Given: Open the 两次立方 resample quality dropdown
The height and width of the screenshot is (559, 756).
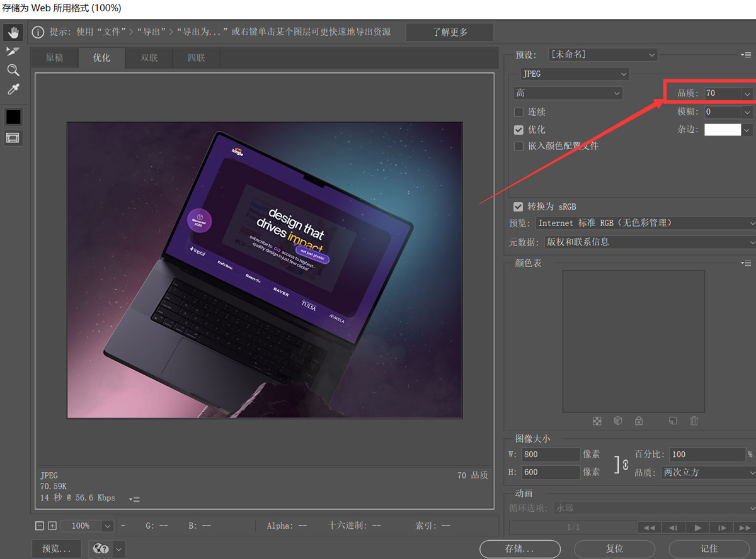Looking at the screenshot, I should [x=709, y=472].
